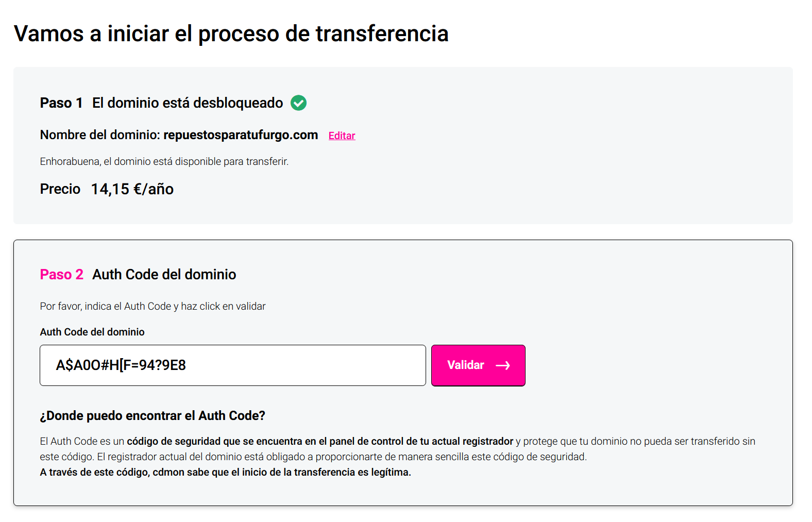The height and width of the screenshot is (522, 812).
Task: Click the 'Precio' label
Action: click(x=60, y=189)
